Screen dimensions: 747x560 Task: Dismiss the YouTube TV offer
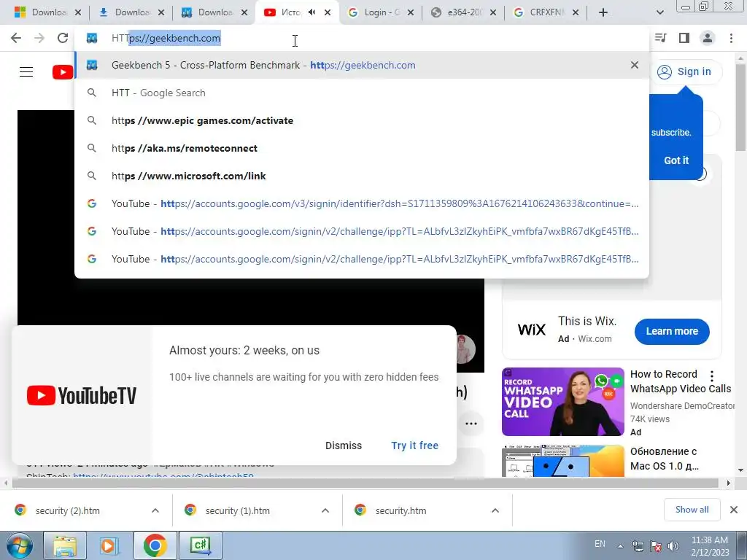coord(344,446)
